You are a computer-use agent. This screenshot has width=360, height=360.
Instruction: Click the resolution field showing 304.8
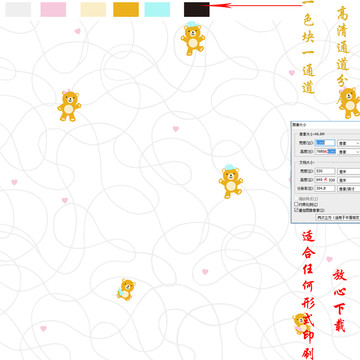(325, 188)
